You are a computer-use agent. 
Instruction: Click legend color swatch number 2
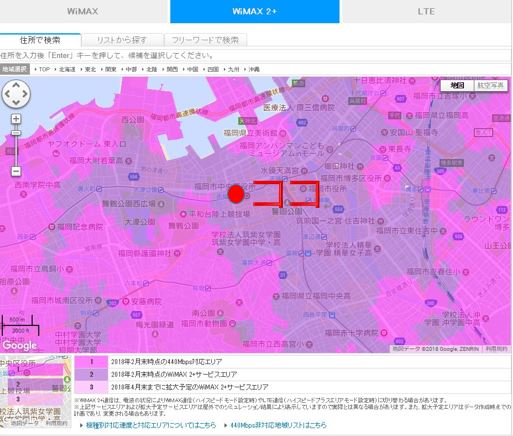coord(91,375)
